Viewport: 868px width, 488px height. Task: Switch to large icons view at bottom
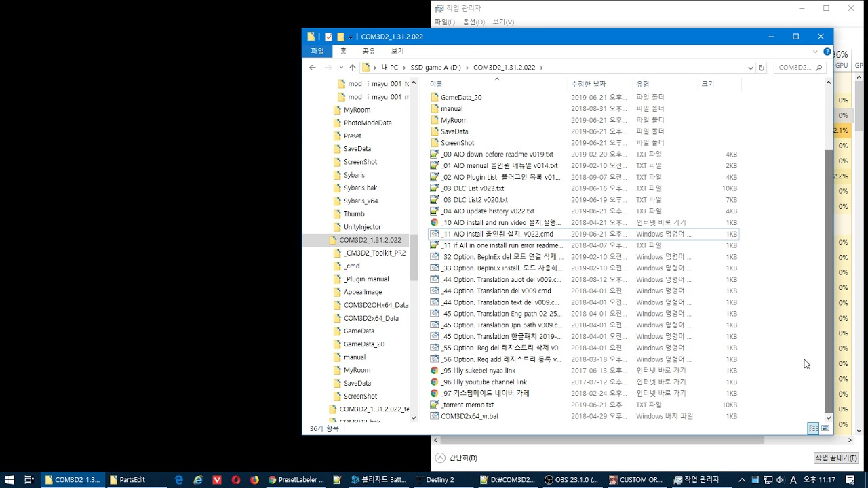click(x=825, y=428)
